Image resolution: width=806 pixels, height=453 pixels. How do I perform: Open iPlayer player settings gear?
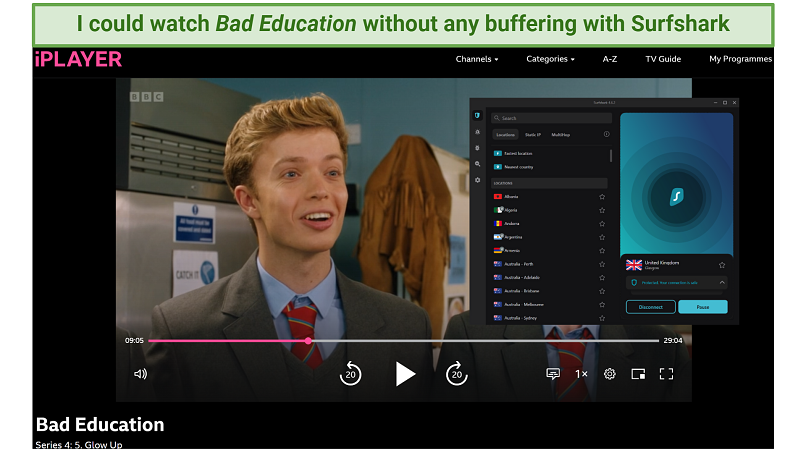pyautogui.click(x=610, y=374)
